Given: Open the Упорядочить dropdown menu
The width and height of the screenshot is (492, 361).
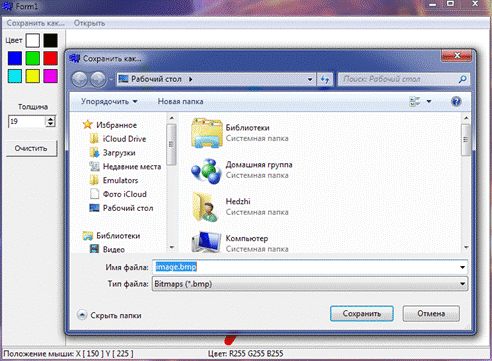Looking at the screenshot, I should click(109, 101).
